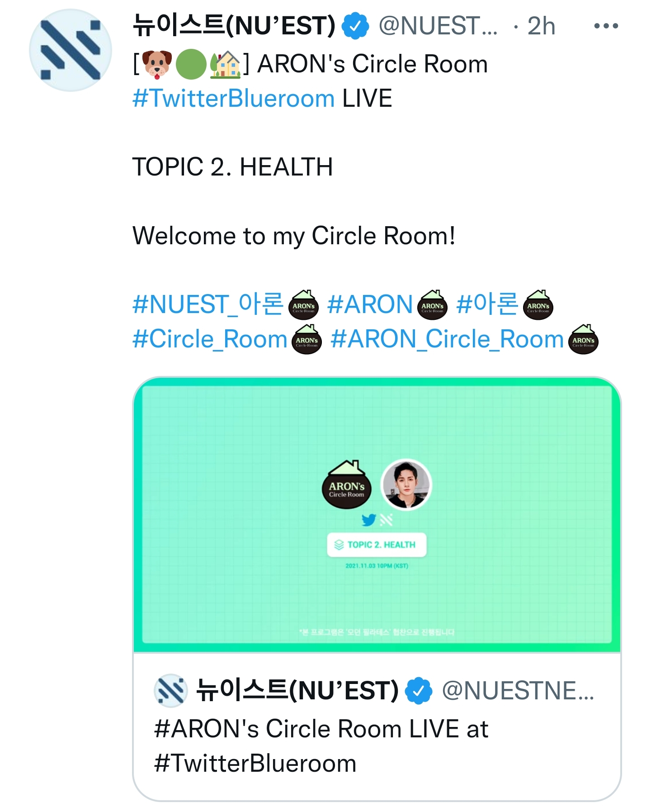This screenshot has height=812, width=651.
Task: Open the #ARON hashtag
Action: pyautogui.click(x=370, y=304)
